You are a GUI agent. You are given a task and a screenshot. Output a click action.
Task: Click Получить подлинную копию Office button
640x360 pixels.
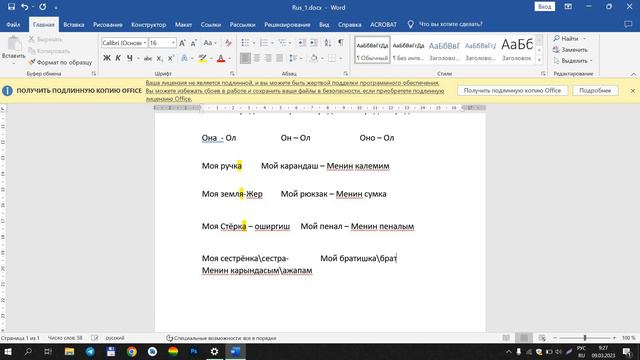tap(512, 90)
